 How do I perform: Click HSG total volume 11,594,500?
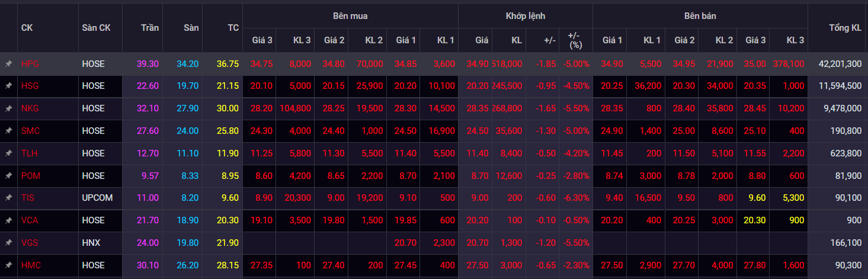pyautogui.click(x=840, y=86)
